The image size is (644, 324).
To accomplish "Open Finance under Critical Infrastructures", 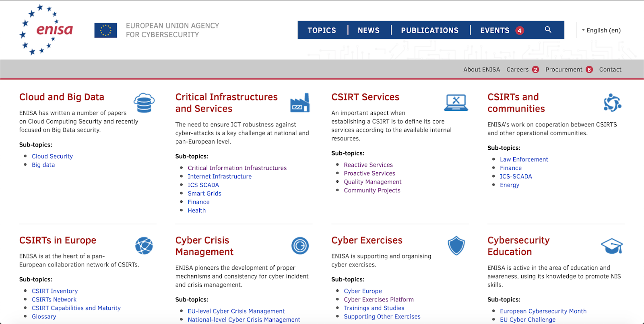I will 198,202.
